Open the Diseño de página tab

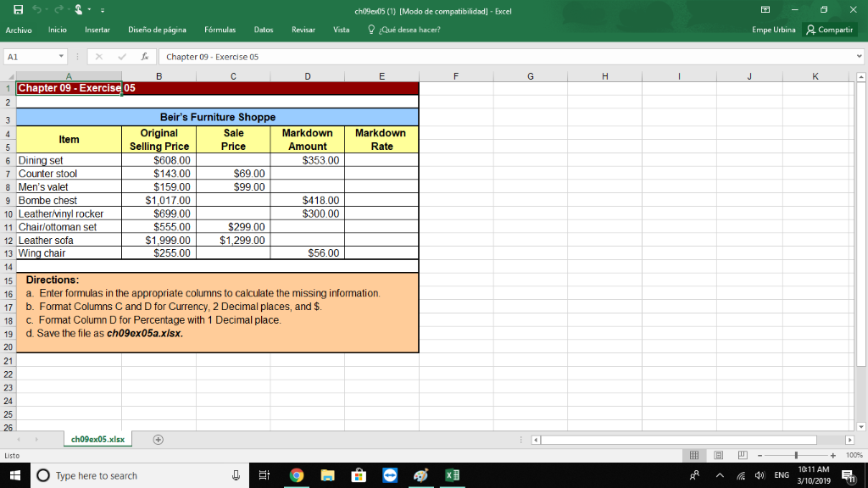click(x=157, y=30)
